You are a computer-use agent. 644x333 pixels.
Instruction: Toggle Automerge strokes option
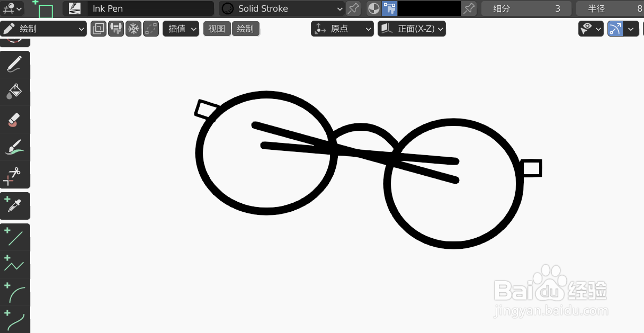pos(151,29)
